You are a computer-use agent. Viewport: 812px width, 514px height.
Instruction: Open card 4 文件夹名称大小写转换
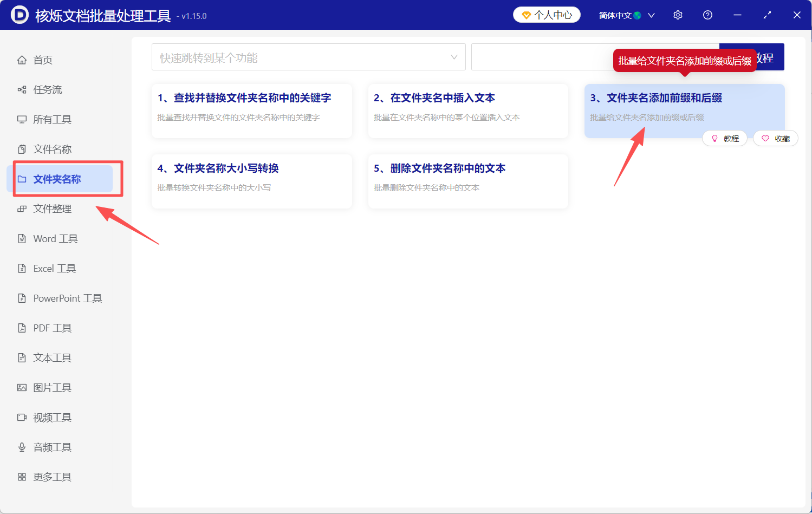pos(252,181)
